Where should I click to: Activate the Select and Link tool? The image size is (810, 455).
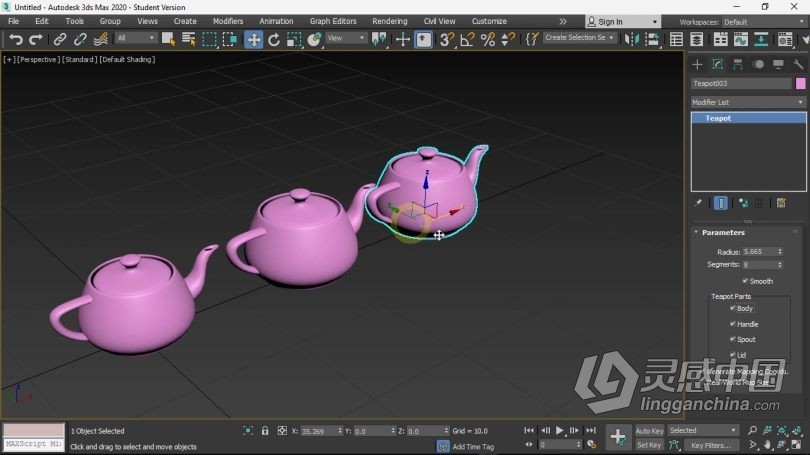60,39
